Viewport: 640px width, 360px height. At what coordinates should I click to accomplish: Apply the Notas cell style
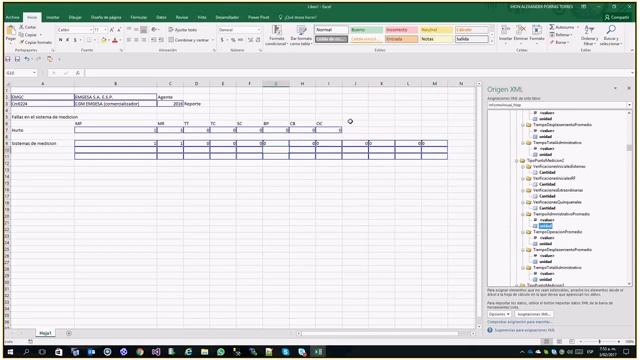point(437,39)
